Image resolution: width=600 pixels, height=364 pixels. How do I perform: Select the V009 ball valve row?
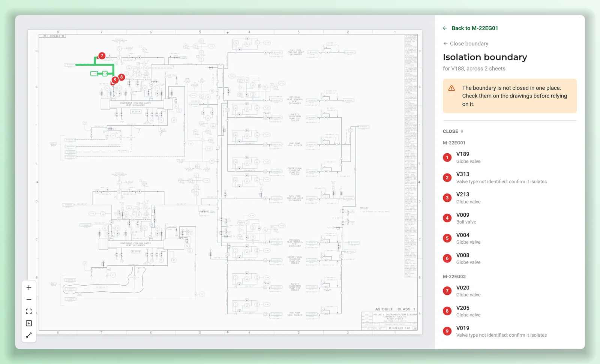(x=510, y=218)
